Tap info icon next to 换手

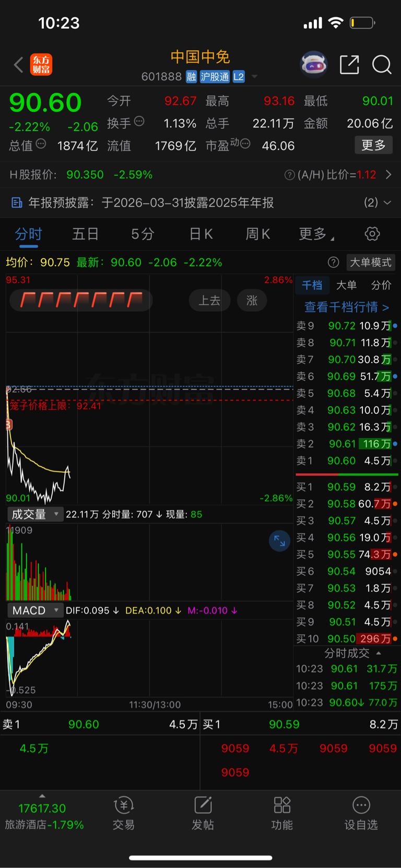click(x=139, y=122)
